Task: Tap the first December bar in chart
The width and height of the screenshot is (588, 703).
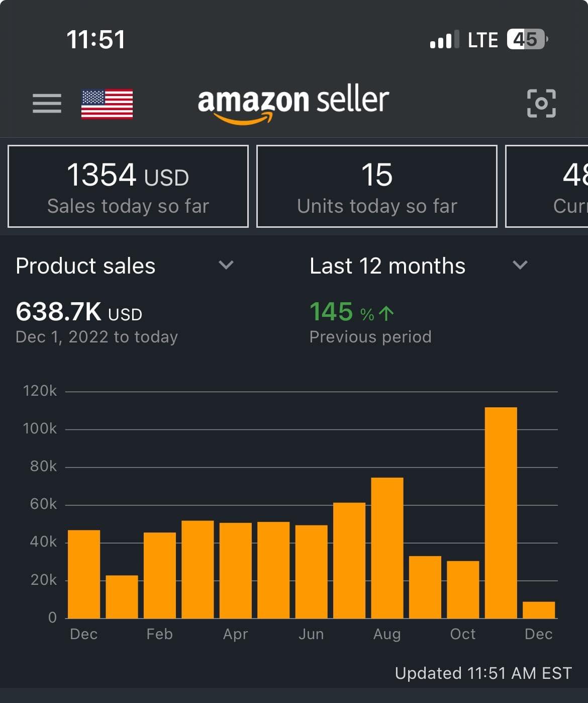Action: coord(84,574)
